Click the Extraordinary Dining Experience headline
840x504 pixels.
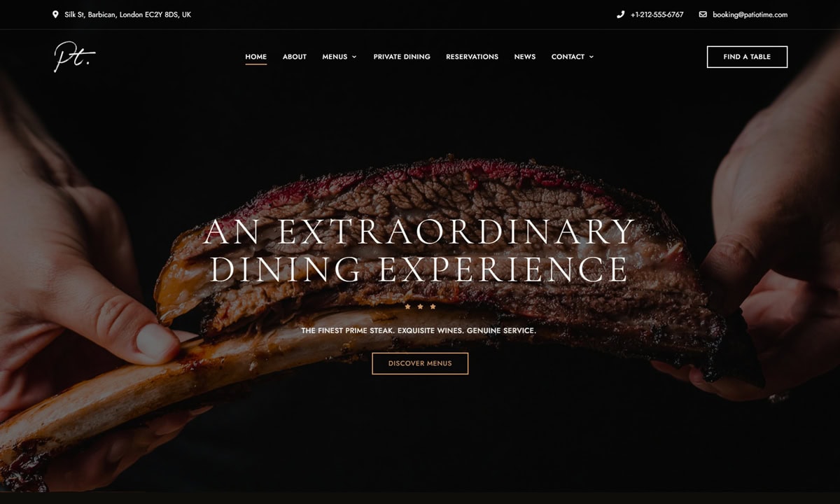[x=420, y=251]
